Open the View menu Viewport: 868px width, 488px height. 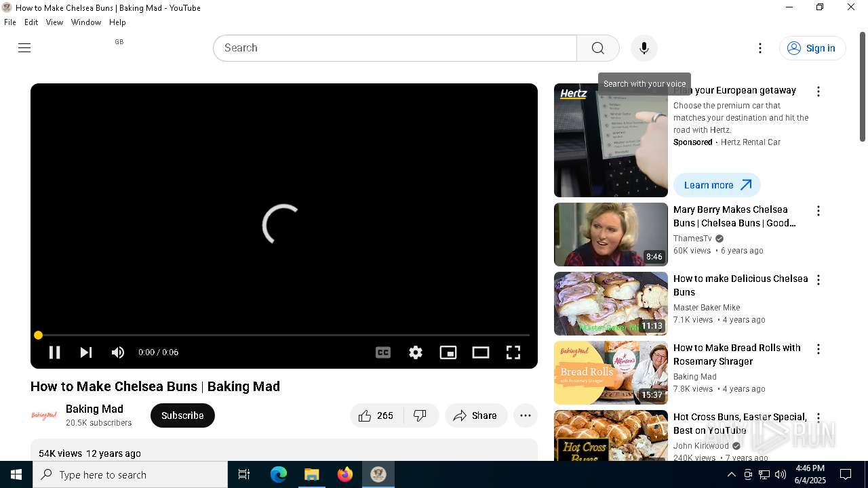[54, 22]
